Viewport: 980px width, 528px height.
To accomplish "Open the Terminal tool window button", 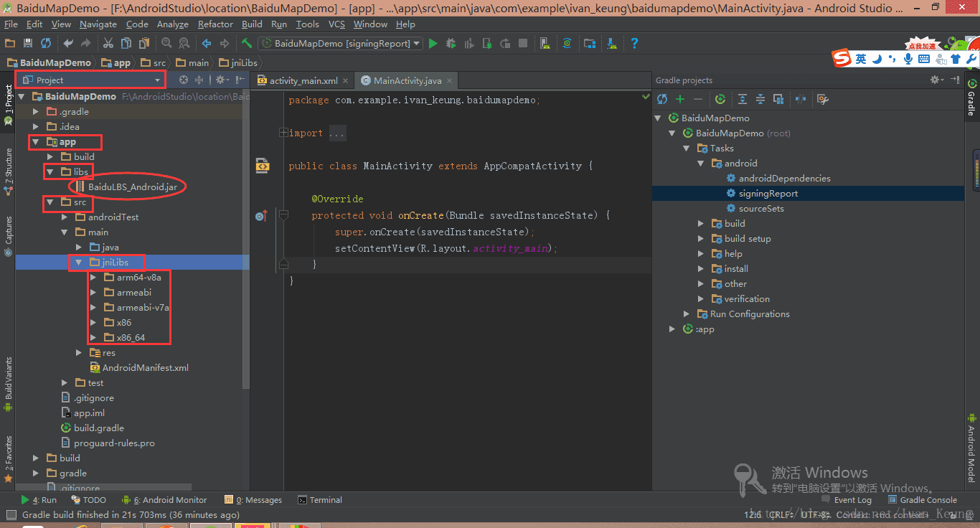I will pos(320,500).
